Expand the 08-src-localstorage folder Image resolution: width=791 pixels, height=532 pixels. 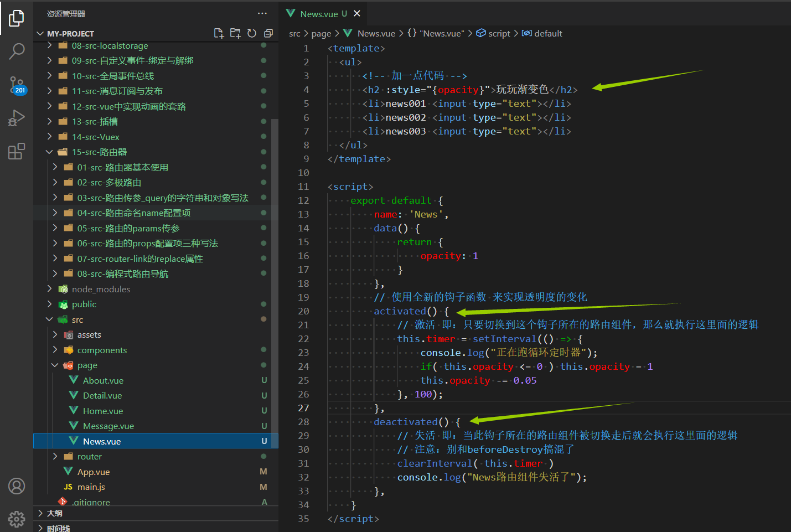[49, 45]
